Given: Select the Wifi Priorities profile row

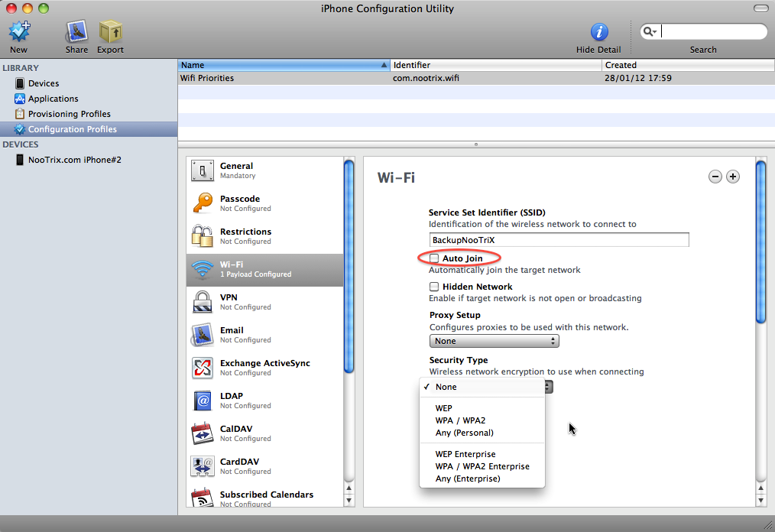Looking at the screenshot, I should click(476, 78).
